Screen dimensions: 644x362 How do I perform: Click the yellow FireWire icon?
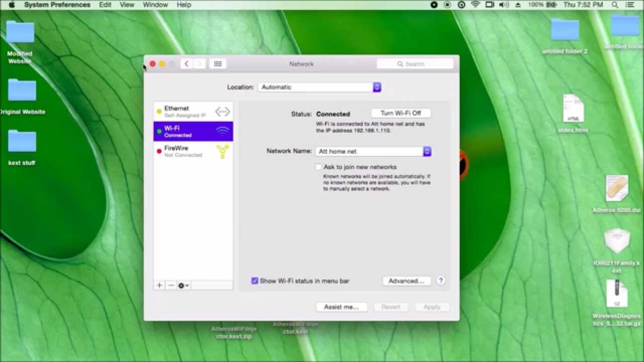click(x=222, y=151)
